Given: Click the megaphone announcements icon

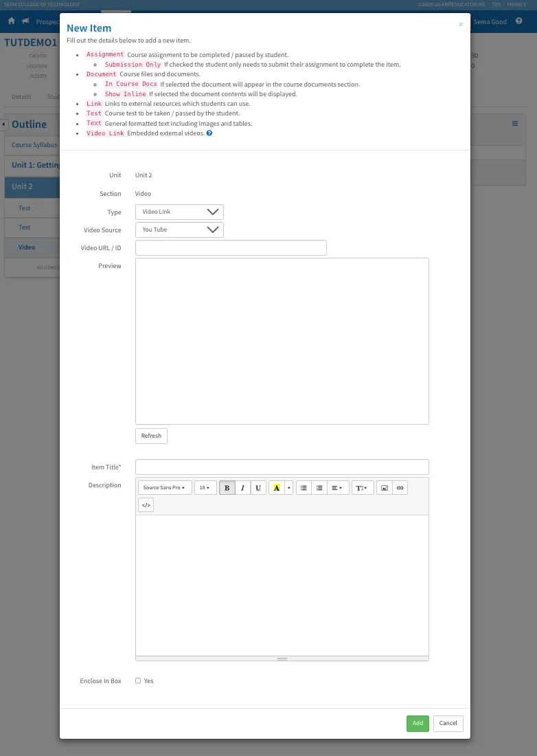Looking at the screenshot, I should [25, 21].
